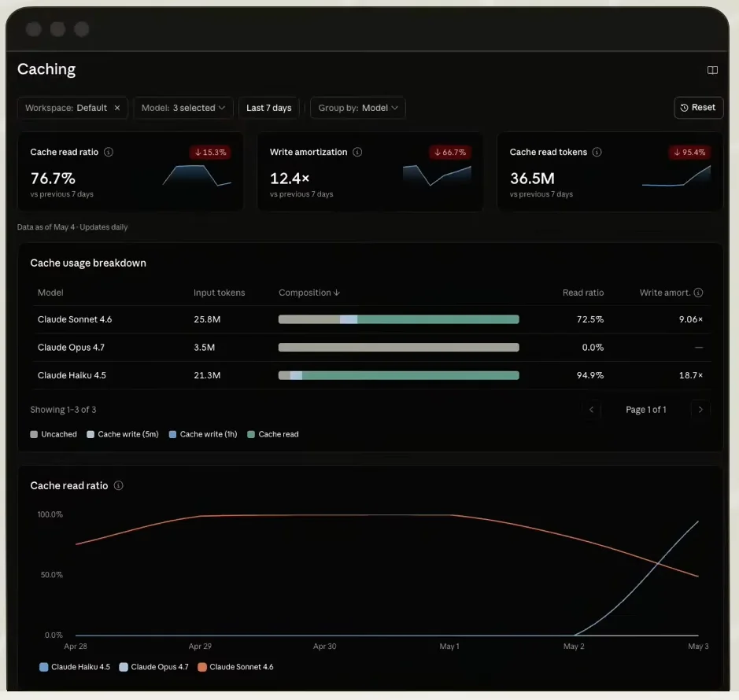
Task: Click the Input tokens column header
Action: [x=219, y=293]
